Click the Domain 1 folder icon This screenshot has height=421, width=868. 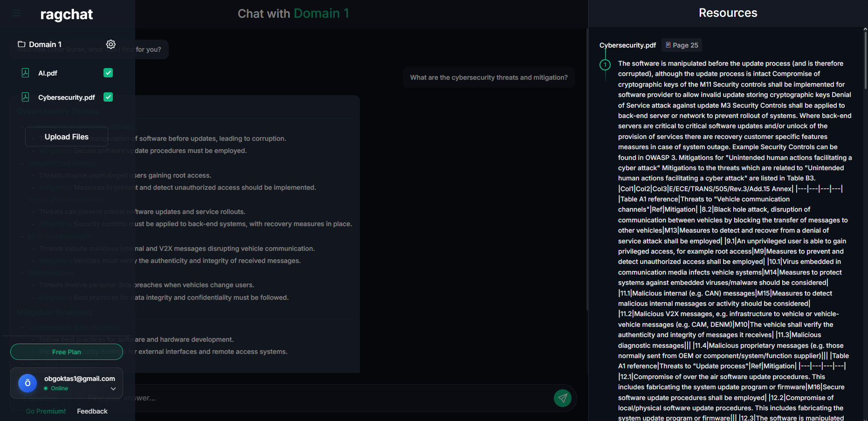21,44
